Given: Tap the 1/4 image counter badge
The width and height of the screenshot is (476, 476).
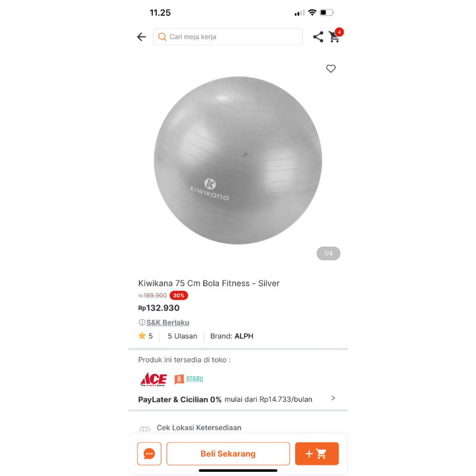Looking at the screenshot, I should click(328, 253).
